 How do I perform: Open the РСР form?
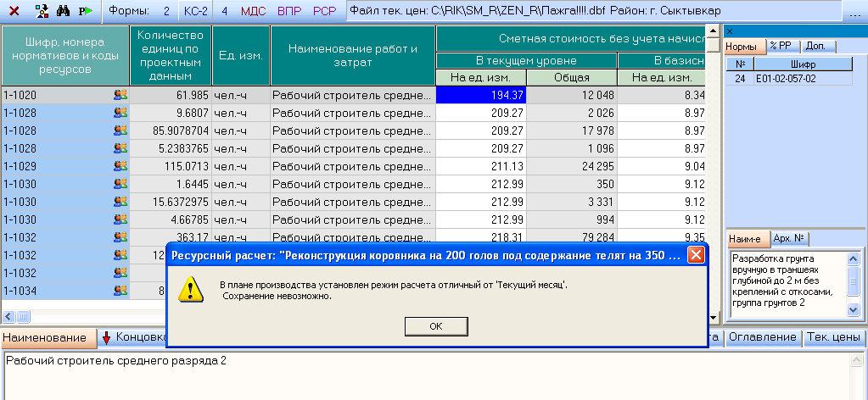[x=325, y=10]
